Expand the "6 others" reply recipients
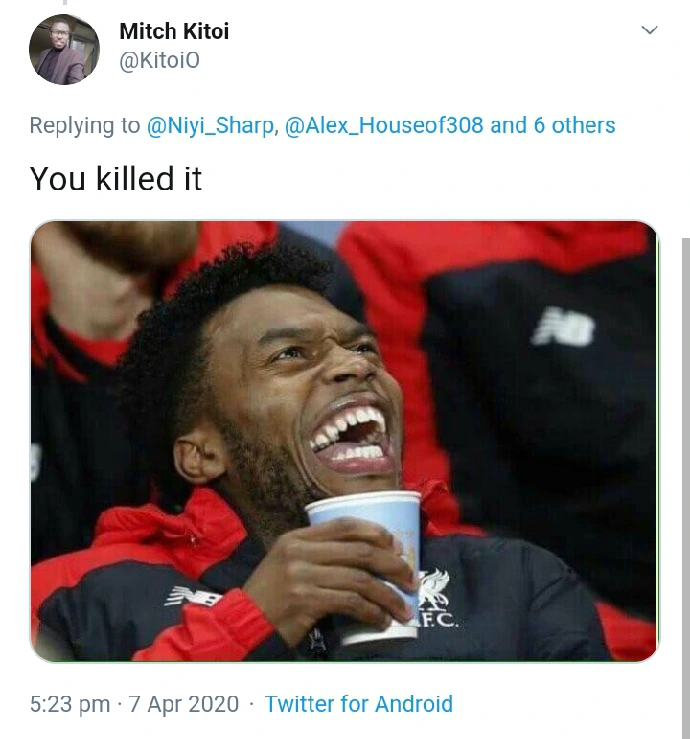This screenshot has width=690, height=739. coord(566,125)
